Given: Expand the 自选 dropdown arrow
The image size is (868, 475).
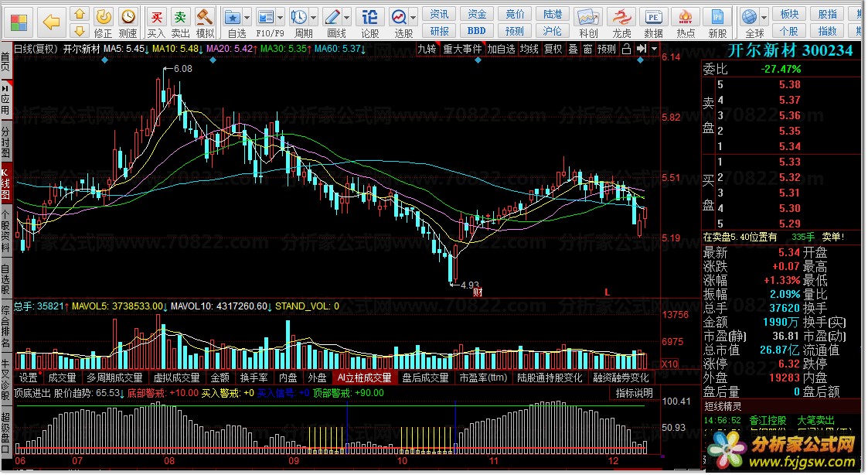Looking at the screenshot, I should [x=247, y=18].
